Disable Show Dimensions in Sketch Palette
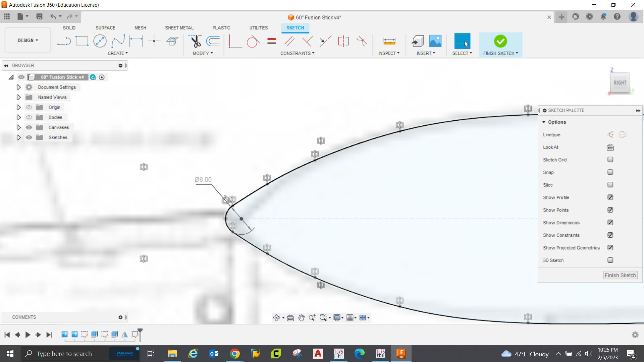The width and height of the screenshot is (644, 362). pyautogui.click(x=610, y=222)
